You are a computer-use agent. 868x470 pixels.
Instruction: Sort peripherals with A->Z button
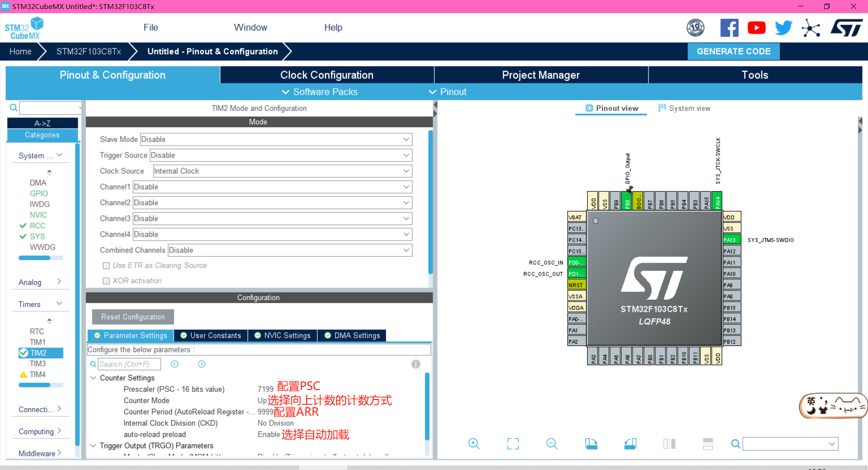click(42, 123)
